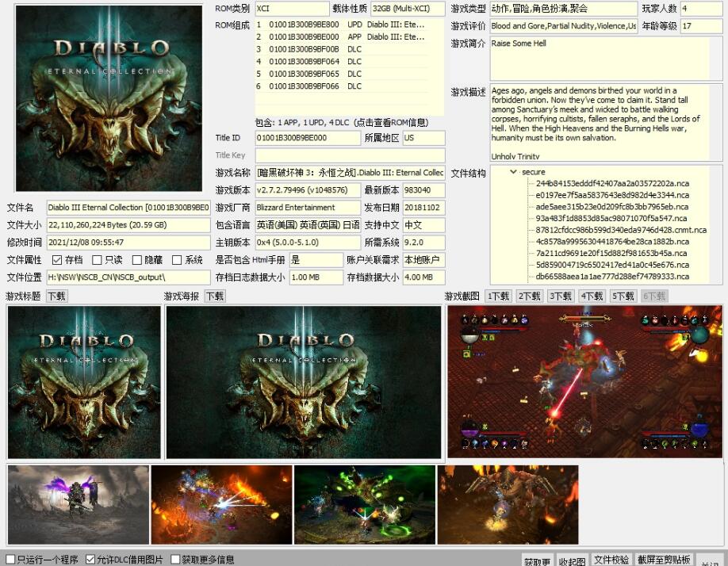Click the 游戏类型 genre field
This screenshot has height=566, width=728.
tap(564, 9)
